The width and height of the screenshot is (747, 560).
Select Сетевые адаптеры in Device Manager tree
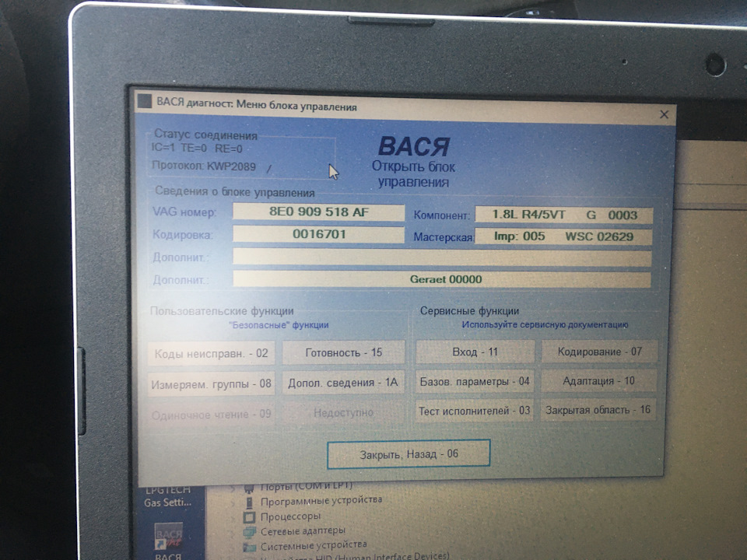click(303, 530)
